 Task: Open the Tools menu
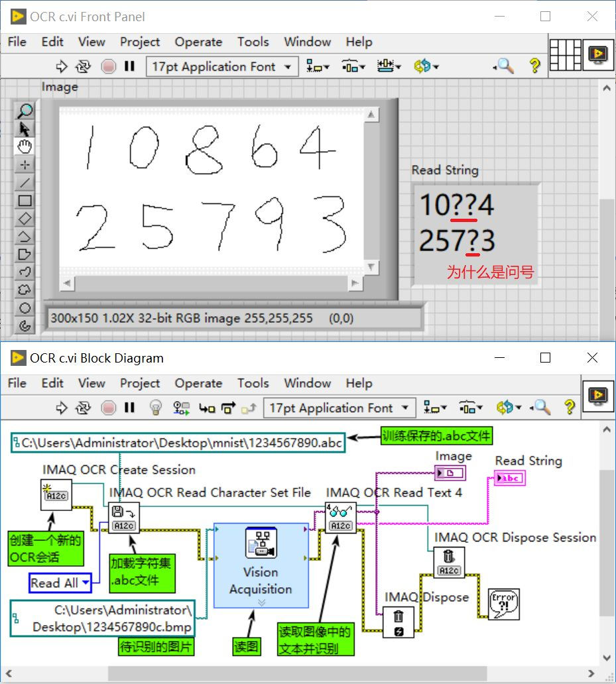(x=253, y=42)
